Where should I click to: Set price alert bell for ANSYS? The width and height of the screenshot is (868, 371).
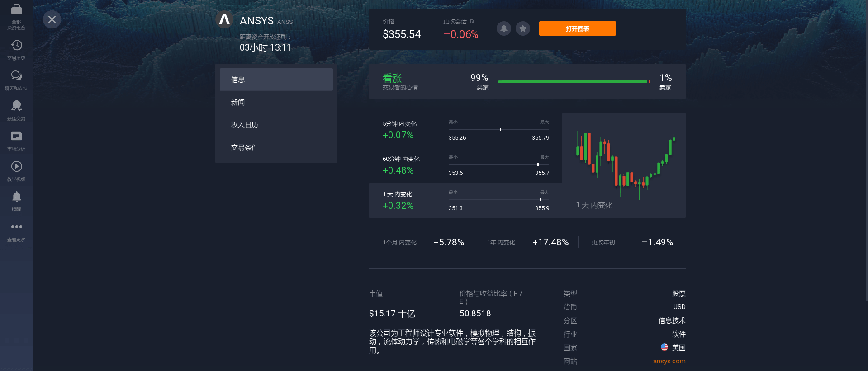(x=504, y=28)
